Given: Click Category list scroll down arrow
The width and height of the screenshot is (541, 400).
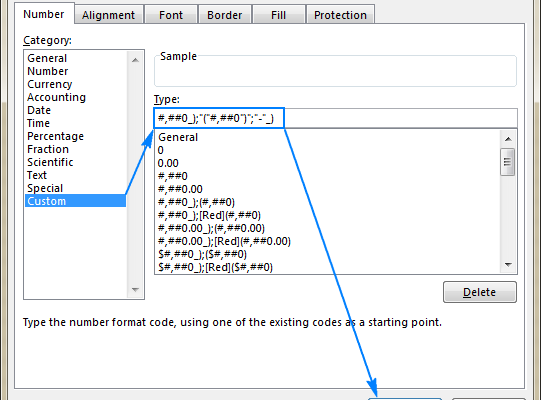Looking at the screenshot, I should coord(135,290).
